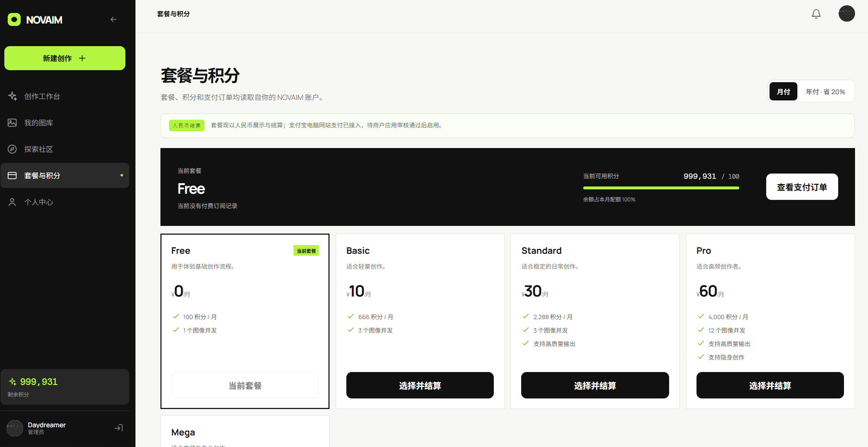Click the ¥60/月 price on Pro
Screen dimensions: 868x447
[x=710, y=291]
